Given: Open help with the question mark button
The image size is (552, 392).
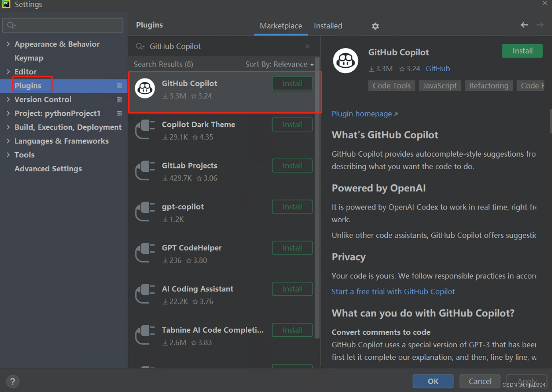Looking at the screenshot, I should 13,381.
